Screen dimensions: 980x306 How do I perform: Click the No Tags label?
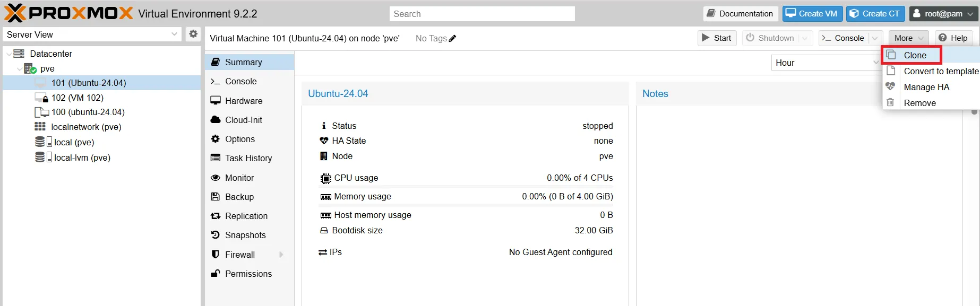point(431,38)
